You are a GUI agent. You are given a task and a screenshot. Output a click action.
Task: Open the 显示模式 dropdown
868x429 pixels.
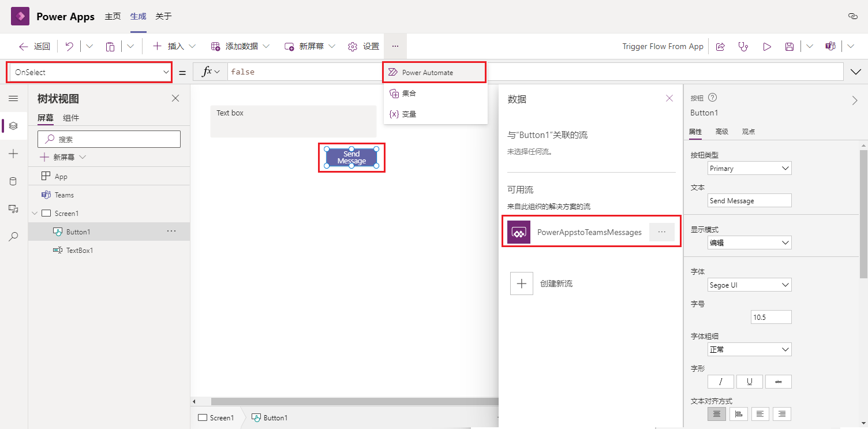[x=750, y=243]
